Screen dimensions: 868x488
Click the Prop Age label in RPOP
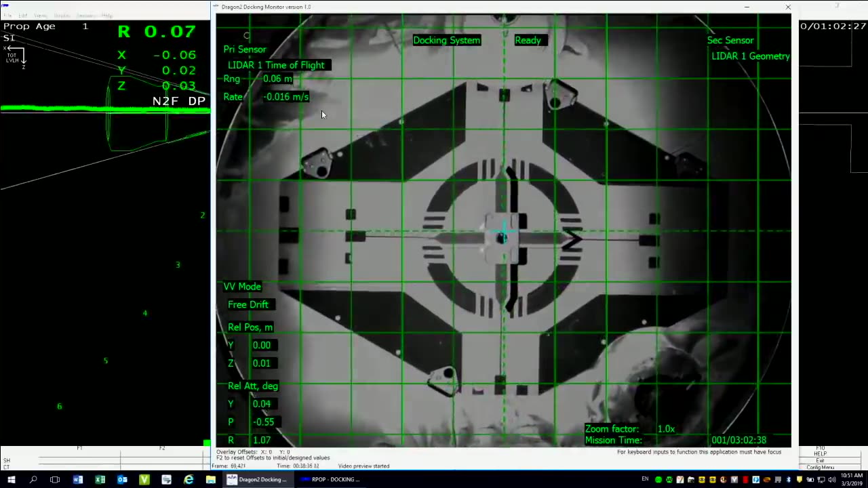pyautogui.click(x=29, y=26)
